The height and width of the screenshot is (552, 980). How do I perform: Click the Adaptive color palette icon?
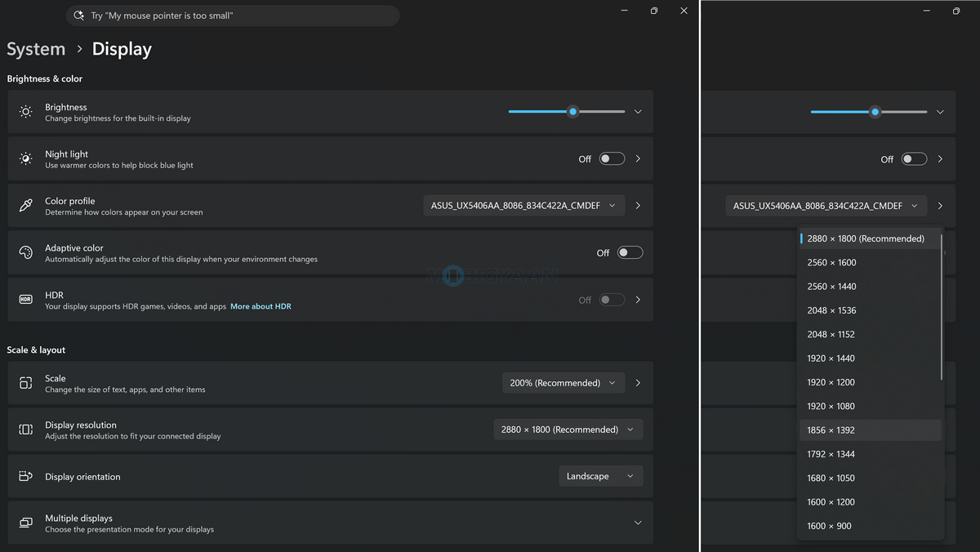pos(26,252)
